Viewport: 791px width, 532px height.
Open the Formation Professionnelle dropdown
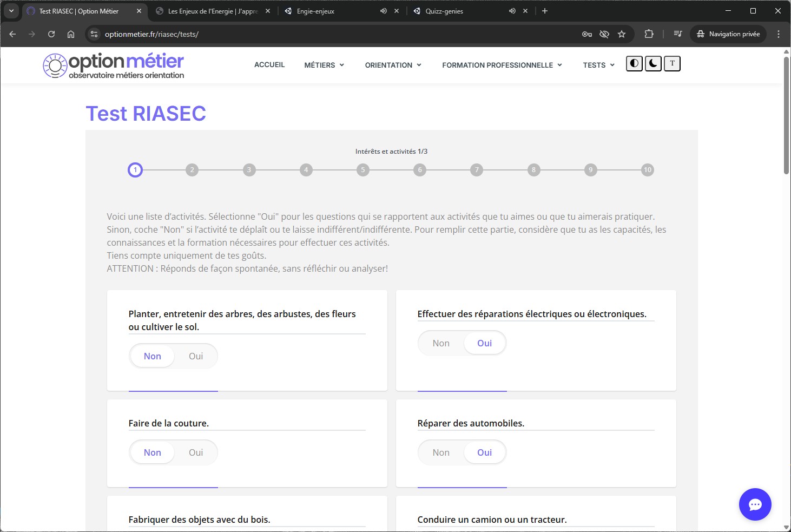(502, 65)
